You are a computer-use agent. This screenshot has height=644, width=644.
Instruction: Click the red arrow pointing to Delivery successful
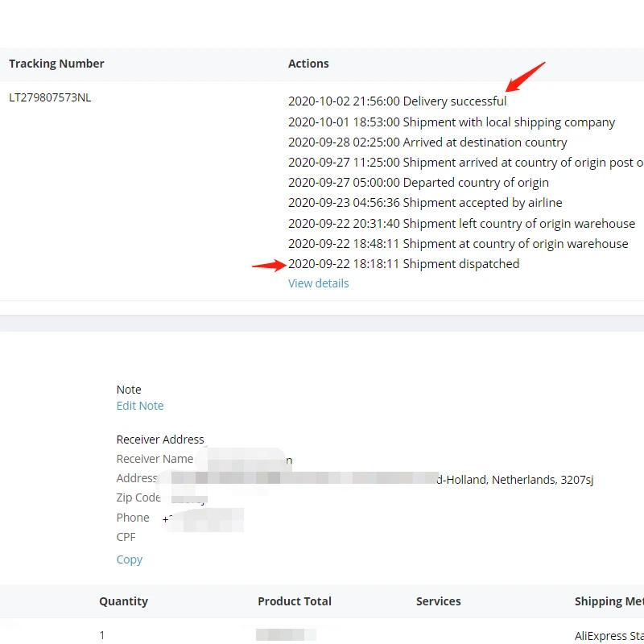tap(526, 76)
